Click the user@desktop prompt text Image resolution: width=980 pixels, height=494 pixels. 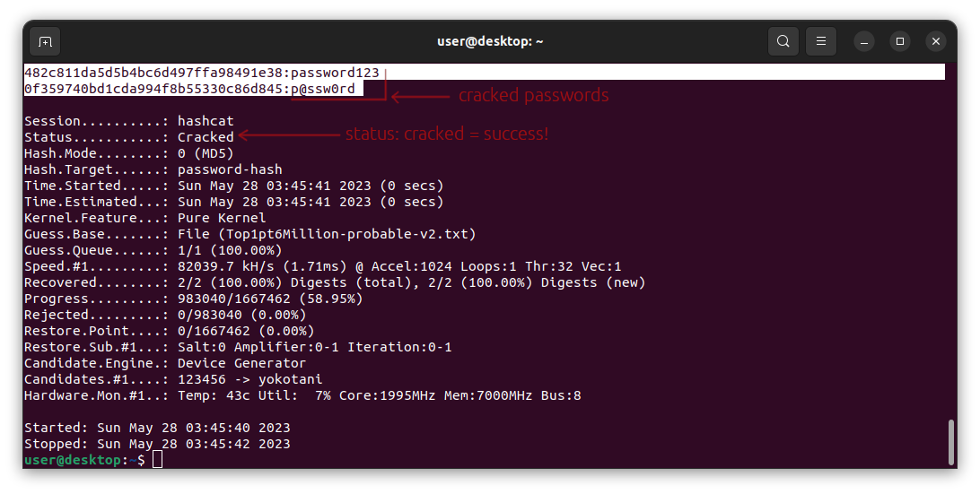point(72,460)
